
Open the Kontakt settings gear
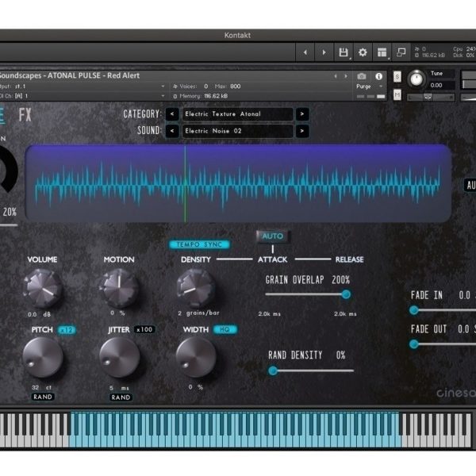363,52
